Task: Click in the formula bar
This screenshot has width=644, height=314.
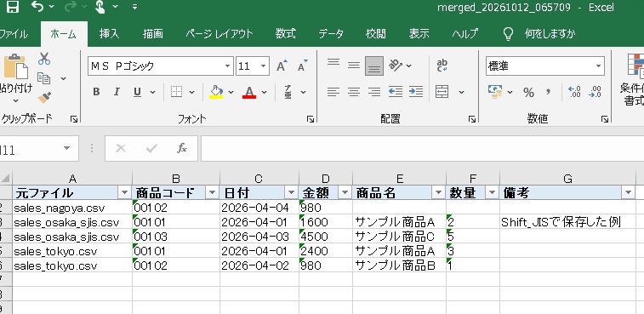Action: coord(422,148)
